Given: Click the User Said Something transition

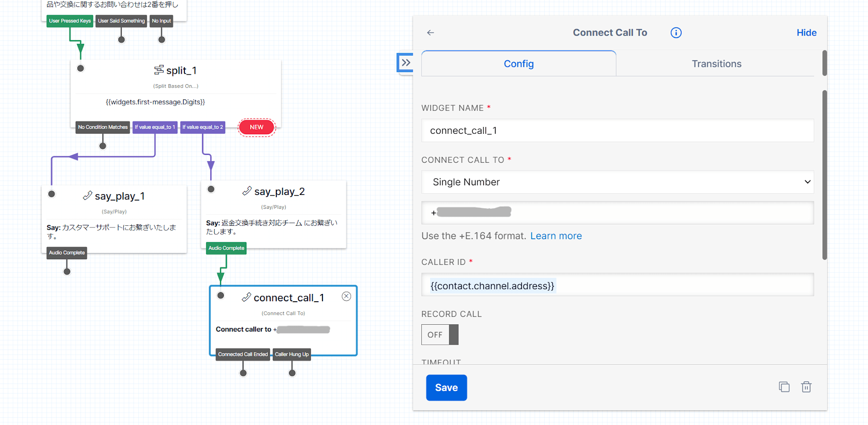Looking at the screenshot, I should point(121,21).
